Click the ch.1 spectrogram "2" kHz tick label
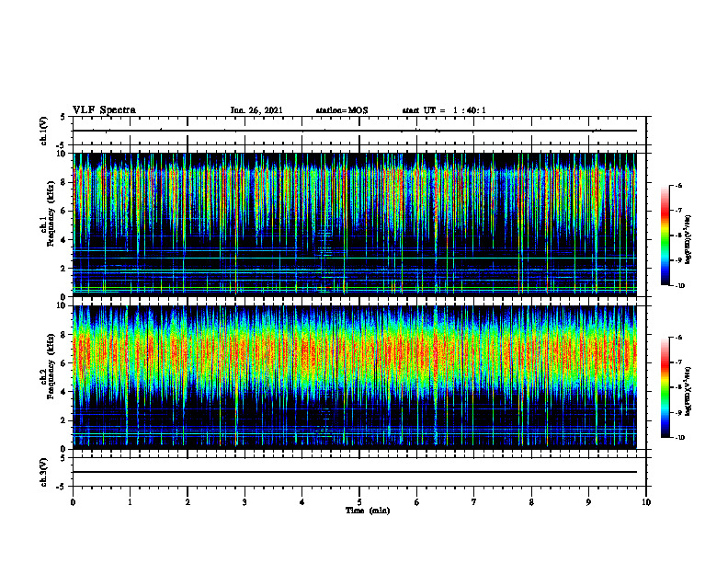 (x=64, y=269)
